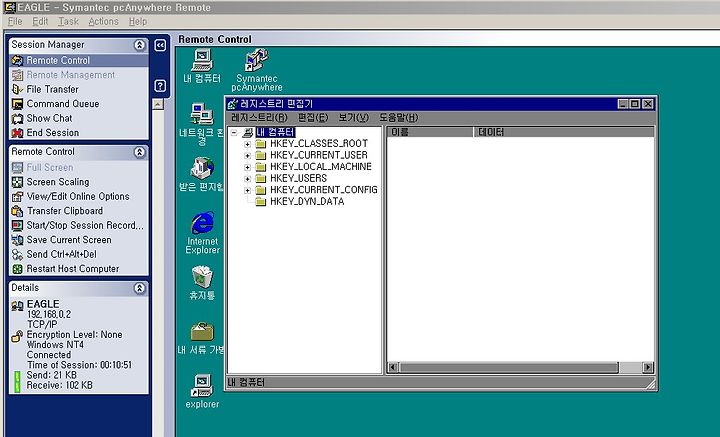Screen dimensions: 720x437
Task: Select the HKEY_LOCAL_MACHINE key label
Action: click(x=321, y=167)
